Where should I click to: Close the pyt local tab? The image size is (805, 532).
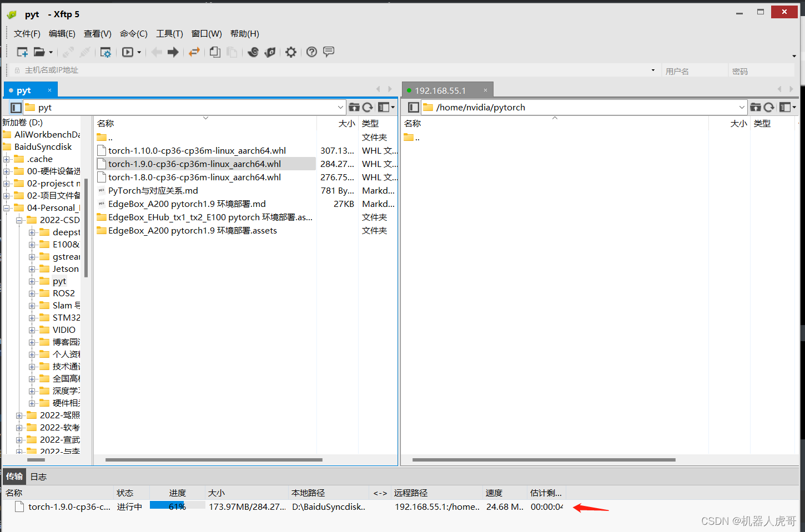pos(49,90)
